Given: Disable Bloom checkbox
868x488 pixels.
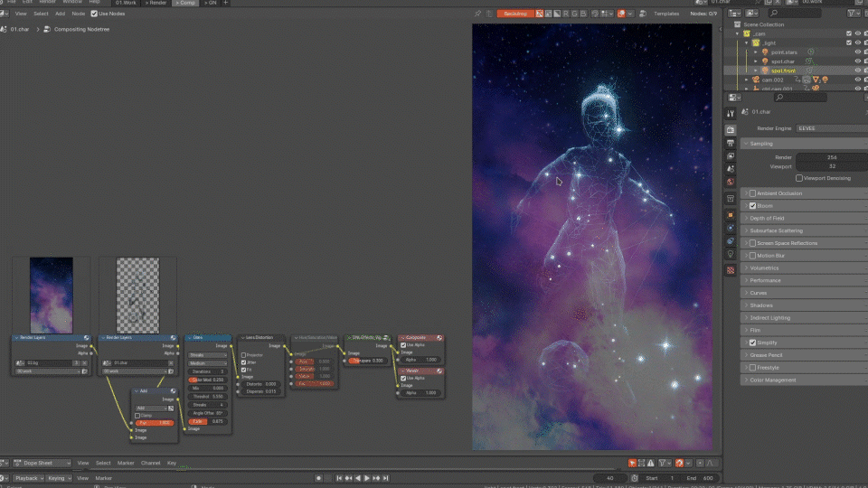Looking at the screenshot, I should (x=752, y=206).
